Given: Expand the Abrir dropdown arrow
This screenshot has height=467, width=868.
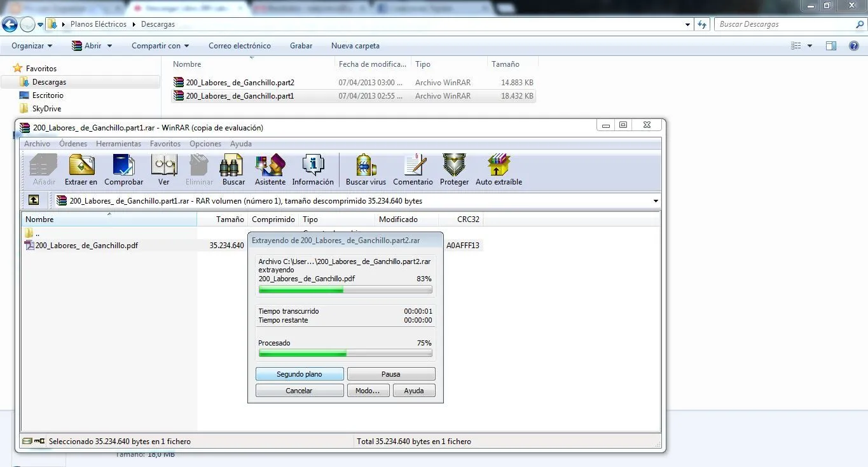Looking at the screenshot, I should click(109, 46).
